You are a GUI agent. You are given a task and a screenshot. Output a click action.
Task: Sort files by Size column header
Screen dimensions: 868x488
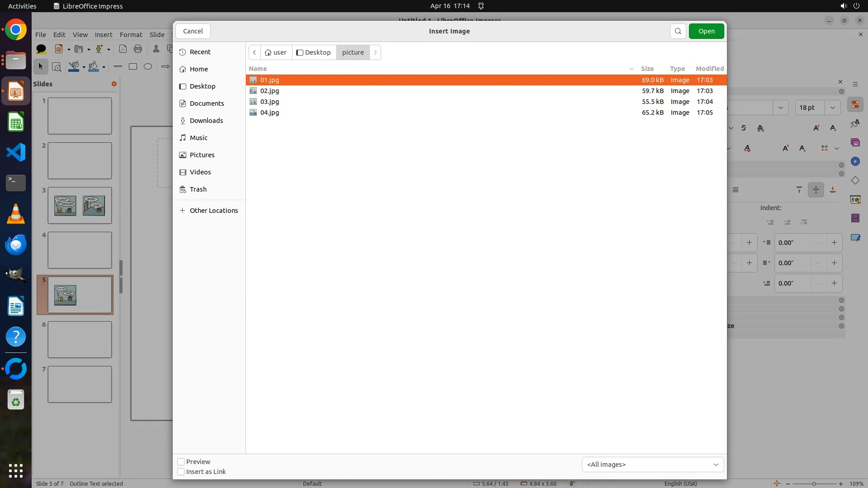coord(647,69)
